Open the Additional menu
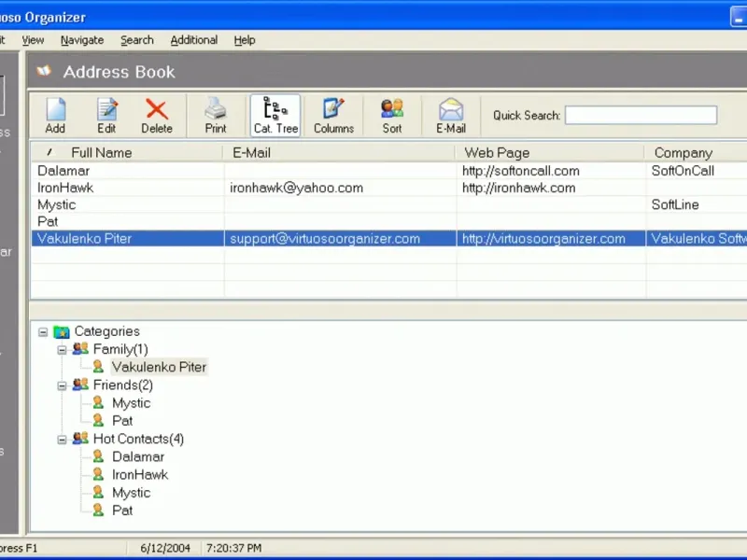This screenshot has width=747, height=560. pyautogui.click(x=194, y=40)
